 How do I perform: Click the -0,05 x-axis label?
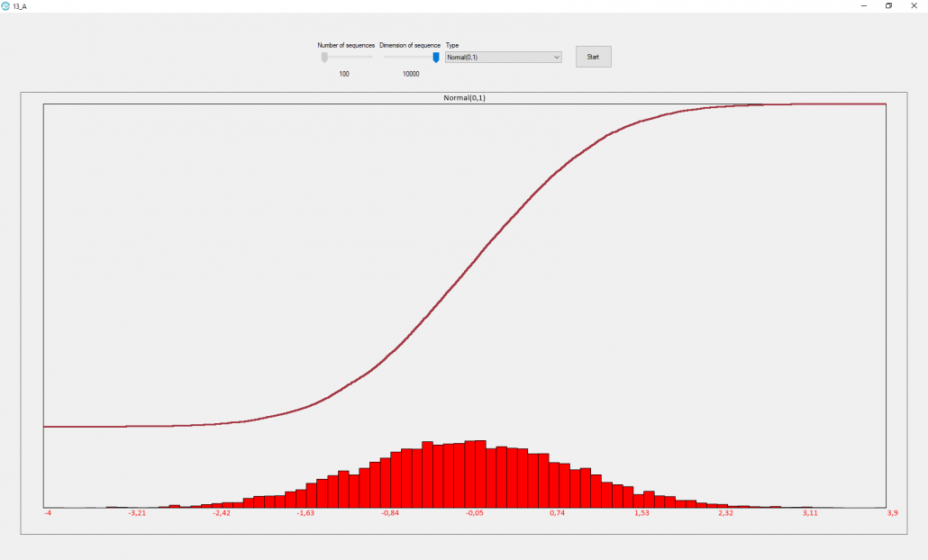pos(474,513)
